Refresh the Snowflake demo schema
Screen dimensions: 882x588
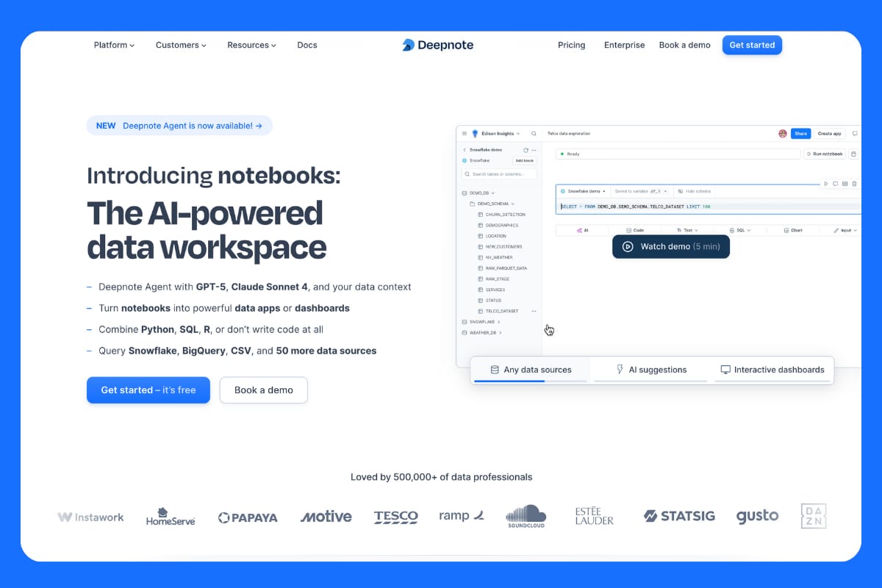tap(526, 150)
